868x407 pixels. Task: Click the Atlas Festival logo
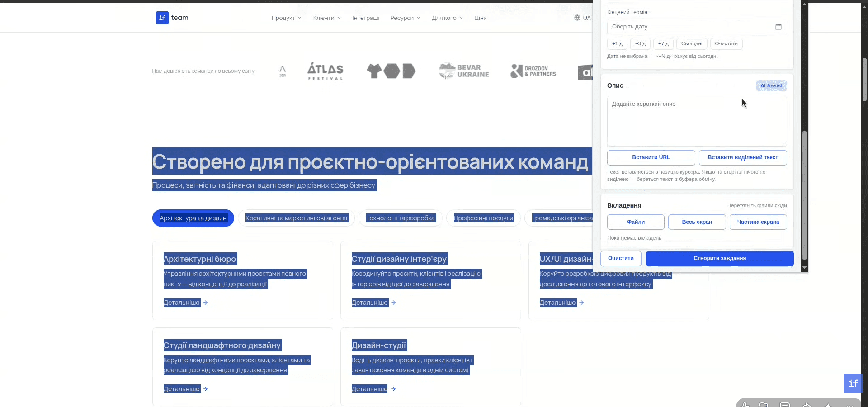pyautogui.click(x=325, y=71)
